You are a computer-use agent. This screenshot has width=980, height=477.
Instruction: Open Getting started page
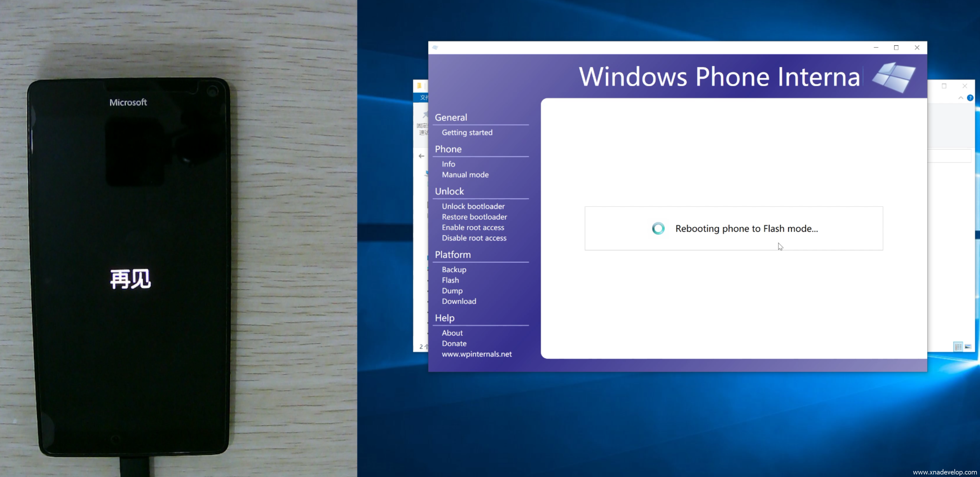click(x=467, y=132)
